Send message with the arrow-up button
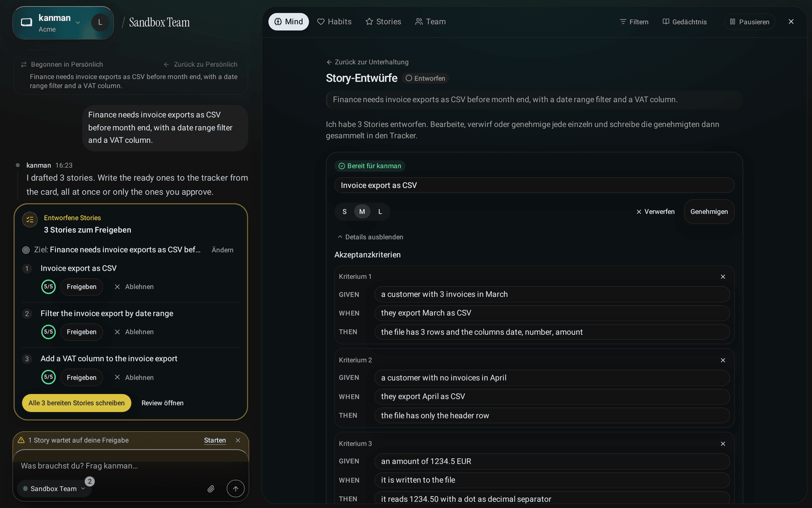 click(x=236, y=489)
